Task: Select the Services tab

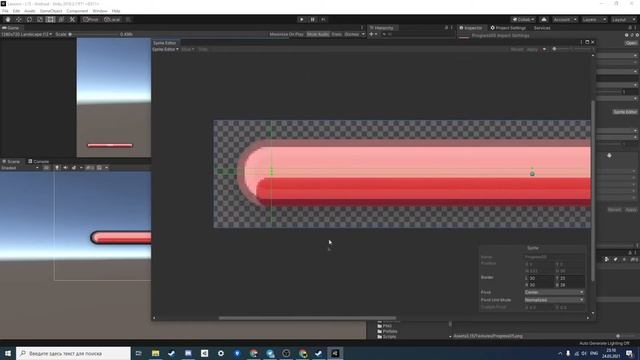Action: pyautogui.click(x=542, y=28)
